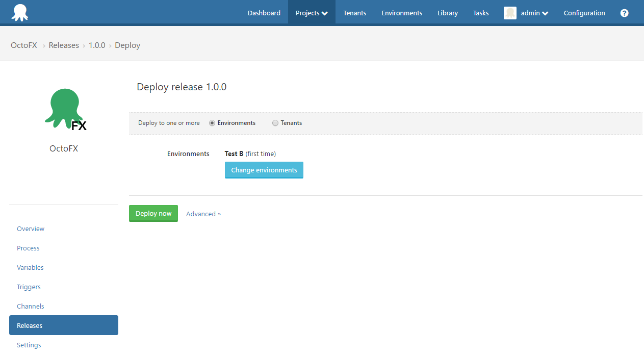Go to Releases via the breadcrumb
644x356 pixels.
coord(64,45)
